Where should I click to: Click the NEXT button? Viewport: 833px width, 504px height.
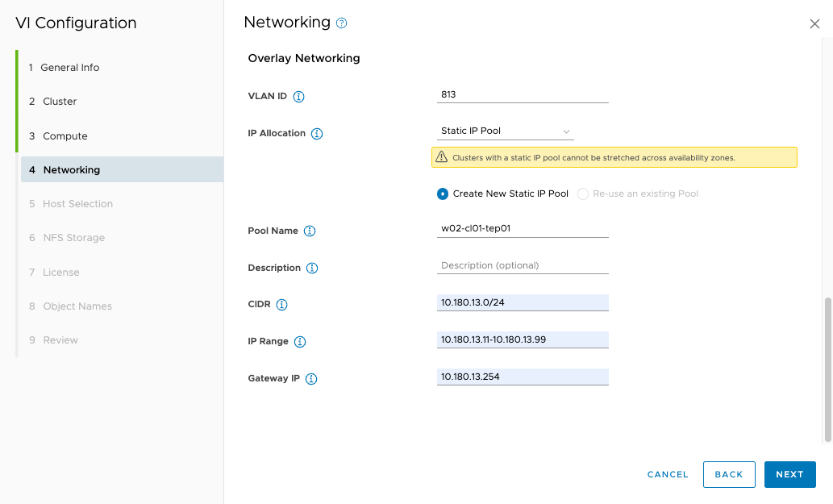[x=789, y=474]
